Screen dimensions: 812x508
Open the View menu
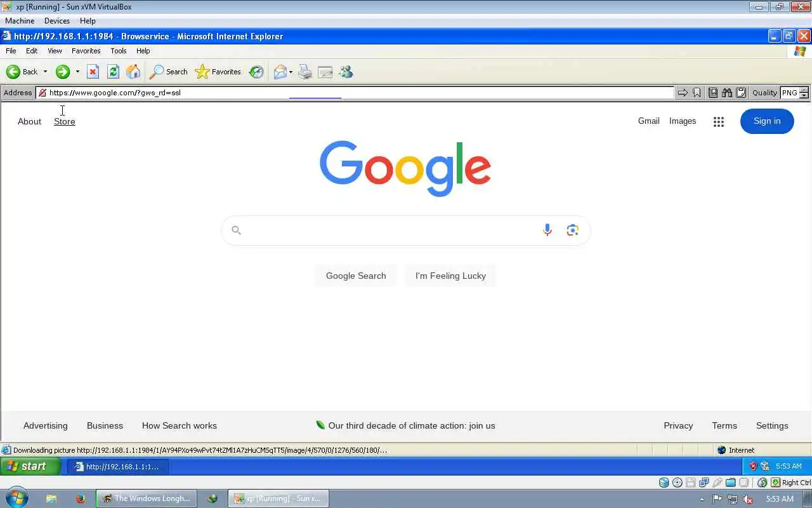55,51
